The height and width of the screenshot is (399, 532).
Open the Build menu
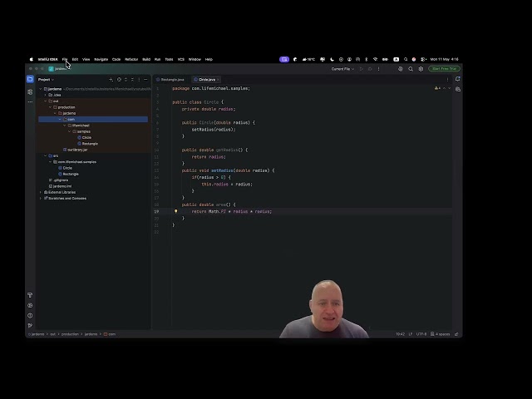point(146,59)
